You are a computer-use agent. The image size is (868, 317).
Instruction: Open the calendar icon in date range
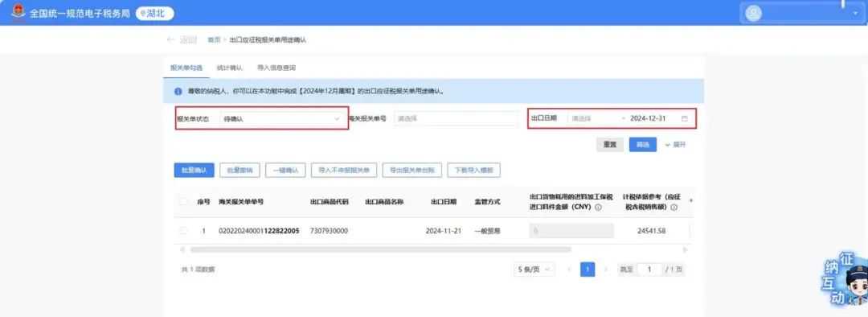[x=684, y=118]
